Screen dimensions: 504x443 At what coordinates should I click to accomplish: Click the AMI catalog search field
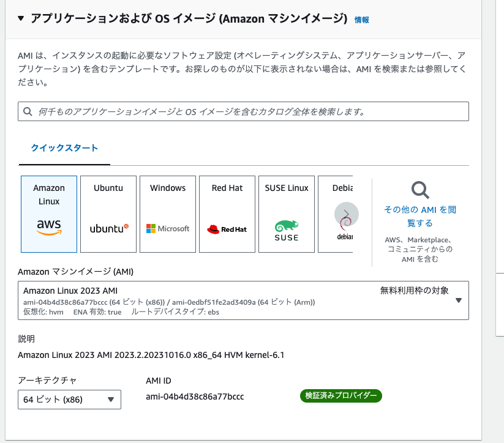coord(243,111)
